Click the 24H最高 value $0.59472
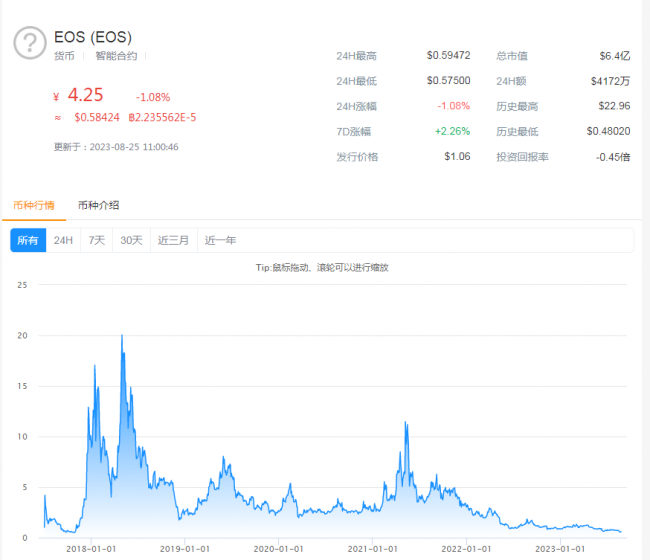 point(449,55)
